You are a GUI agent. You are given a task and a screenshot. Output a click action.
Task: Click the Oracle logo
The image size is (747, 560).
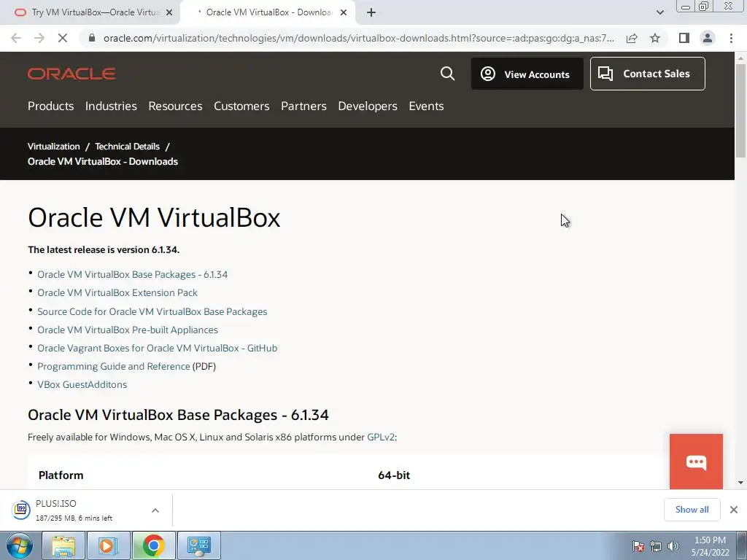click(71, 74)
